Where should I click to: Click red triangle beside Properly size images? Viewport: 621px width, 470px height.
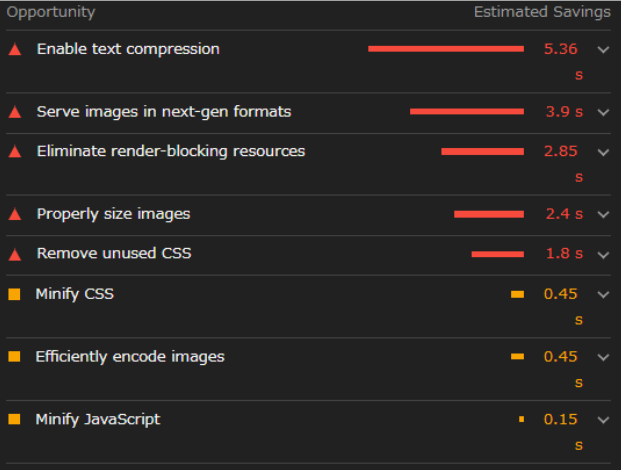15,214
